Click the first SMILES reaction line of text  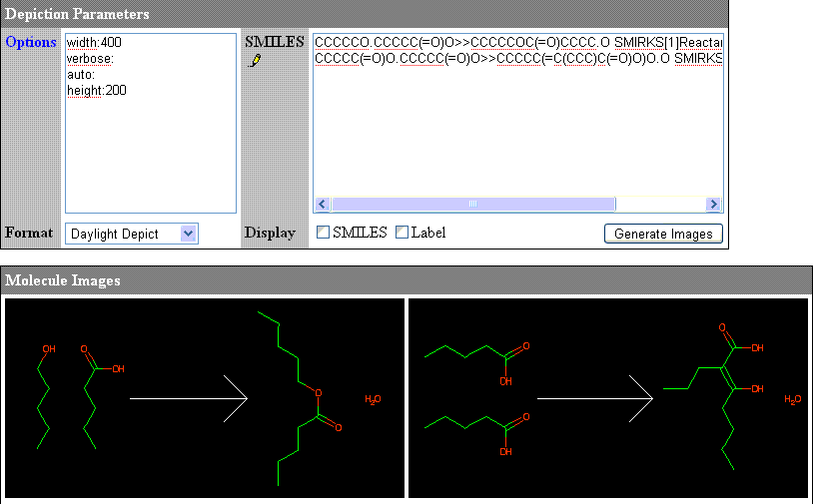(x=517, y=43)
